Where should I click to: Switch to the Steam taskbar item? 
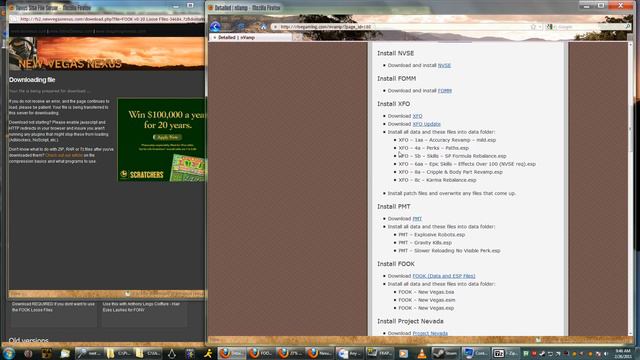445,353
